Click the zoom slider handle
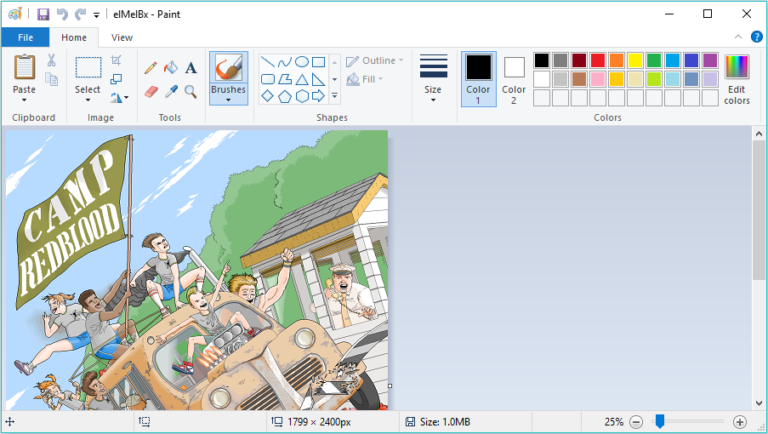The width and height of the screenshot is (768, 434). click(x=660, y=421)
